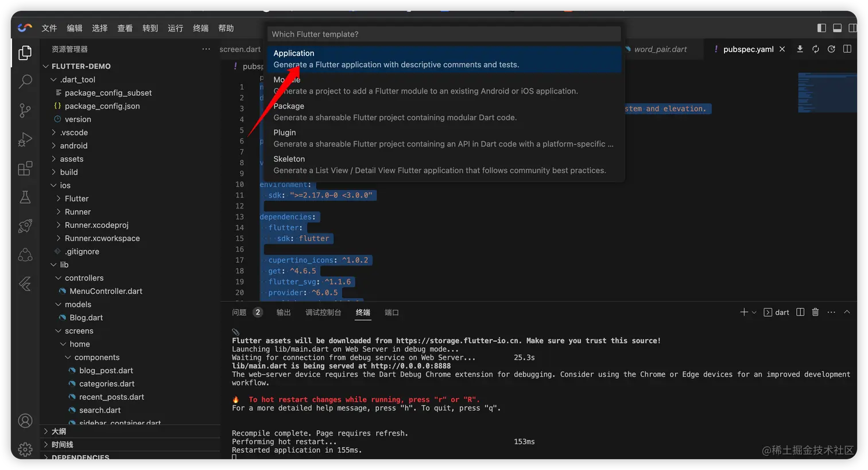The image size is (868, 470).
Task: Open the Flutter sidebar icon
Action: point(25,284)
